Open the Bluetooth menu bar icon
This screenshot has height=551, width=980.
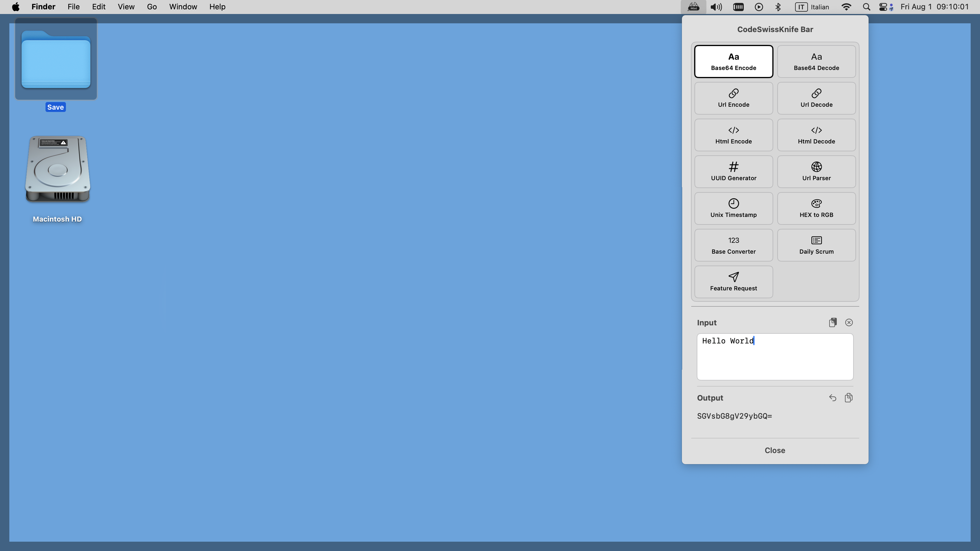tap(778, 7)
